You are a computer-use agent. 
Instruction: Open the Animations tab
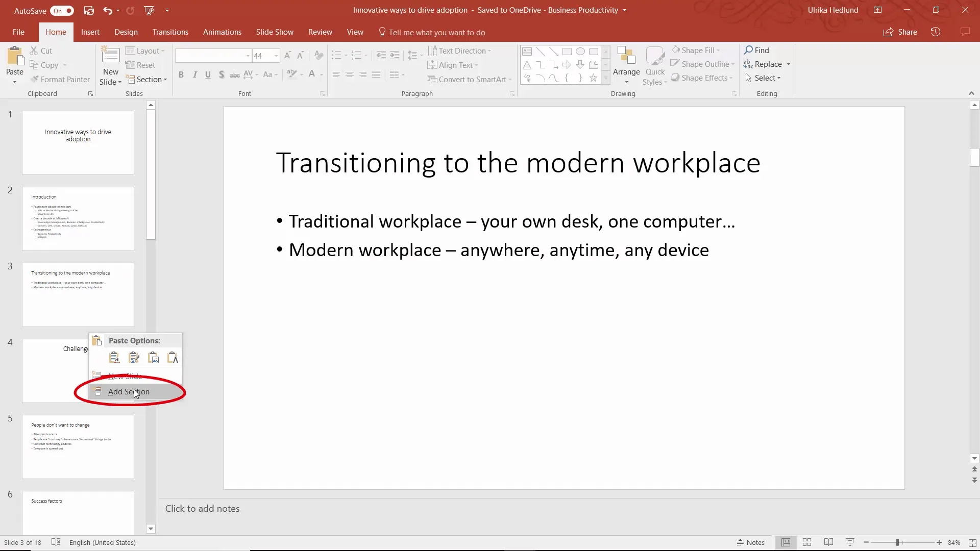tap(222, 32)
